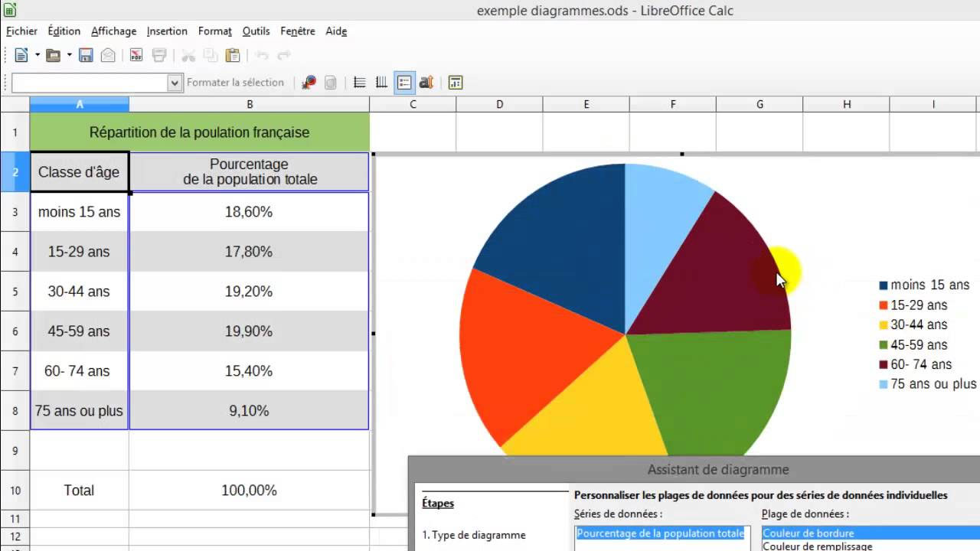Click cell 'moins 15 ans' in the table
The width and height of the screenshot is (980, 551).
[79, 212]
